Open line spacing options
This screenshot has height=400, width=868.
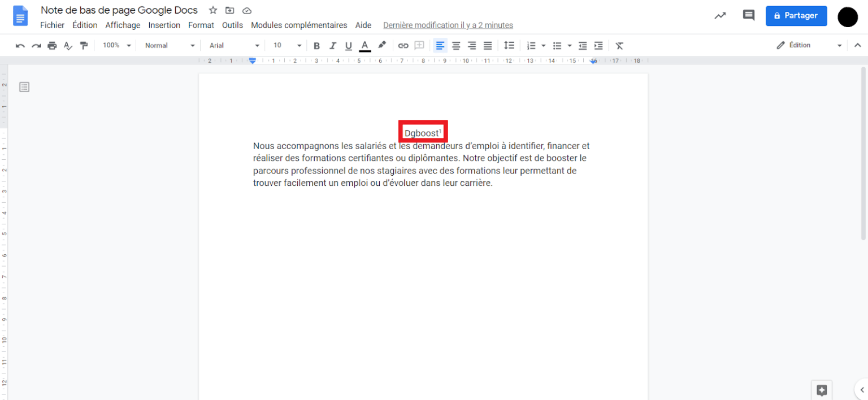509,46
